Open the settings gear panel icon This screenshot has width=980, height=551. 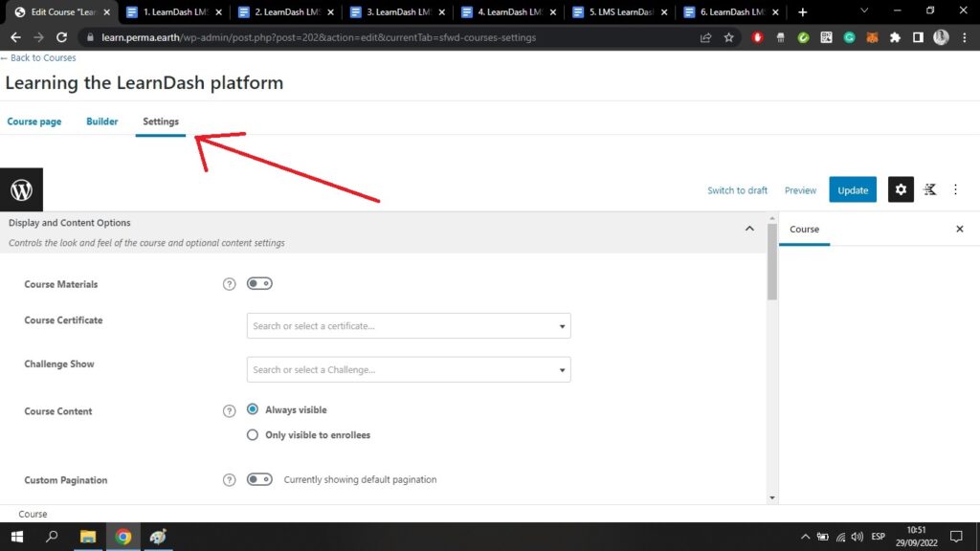coord(901,189)
